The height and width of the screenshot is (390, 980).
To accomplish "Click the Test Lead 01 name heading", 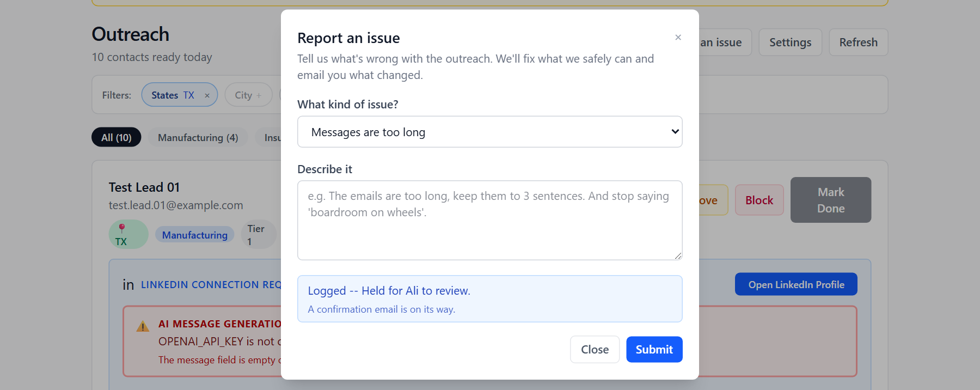I will tap(144, 187).
